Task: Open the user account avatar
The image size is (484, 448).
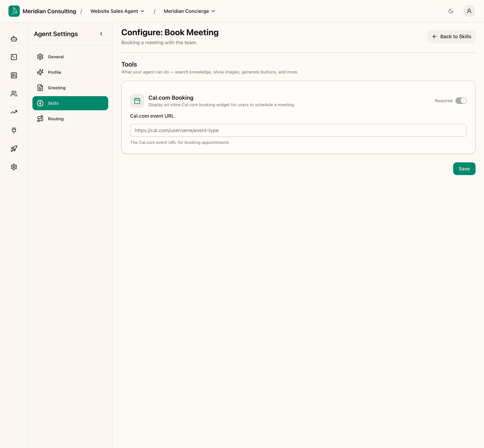Action: (x=469, y=11)
